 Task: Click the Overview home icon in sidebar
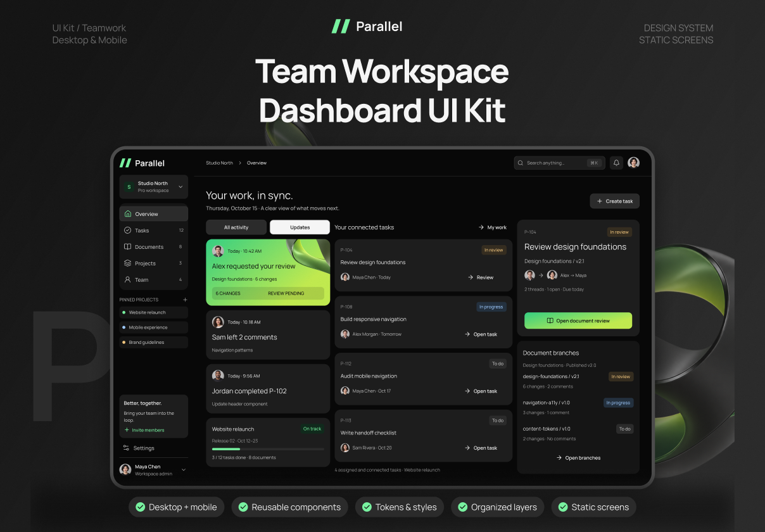pos(128,214)
